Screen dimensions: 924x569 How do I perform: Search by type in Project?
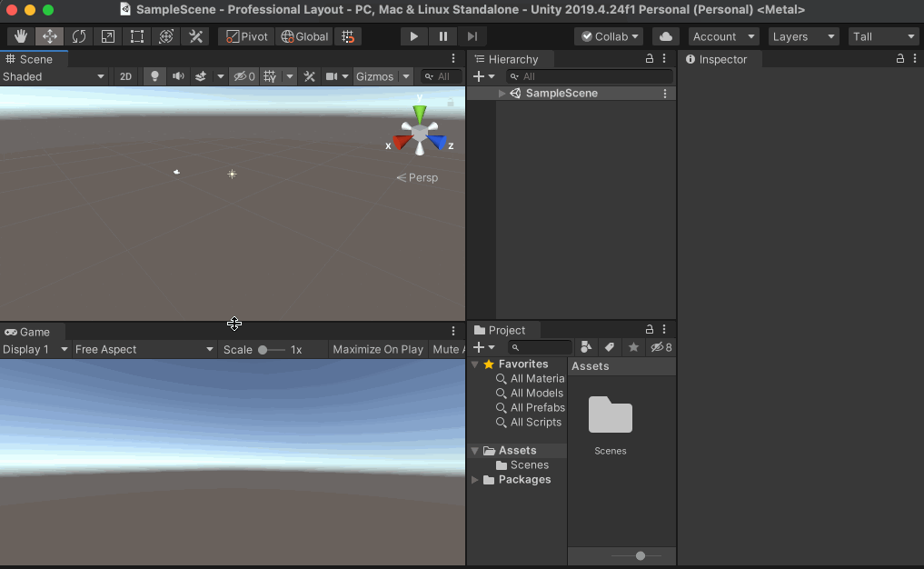[x=586, y=347]
